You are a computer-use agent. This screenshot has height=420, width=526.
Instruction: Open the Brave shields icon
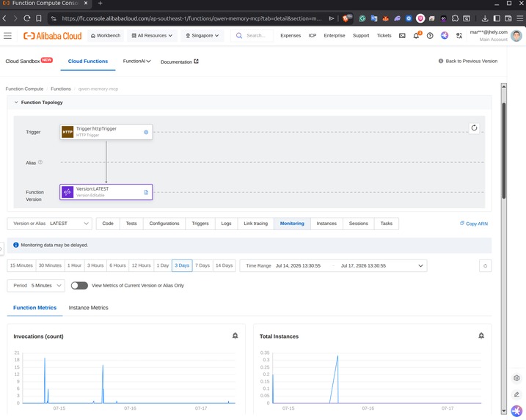click(x=346, y=18)
